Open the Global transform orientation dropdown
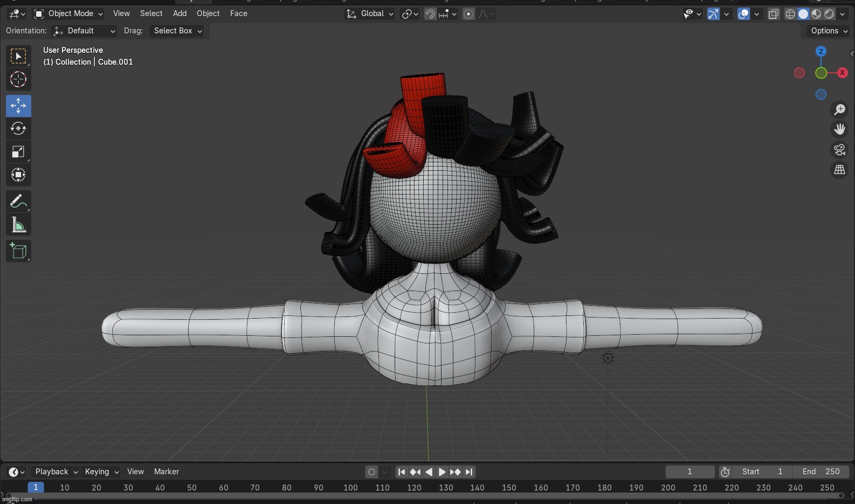Image resolution: width=855 pixels, height=504 pixels. (x=370, y=13)
